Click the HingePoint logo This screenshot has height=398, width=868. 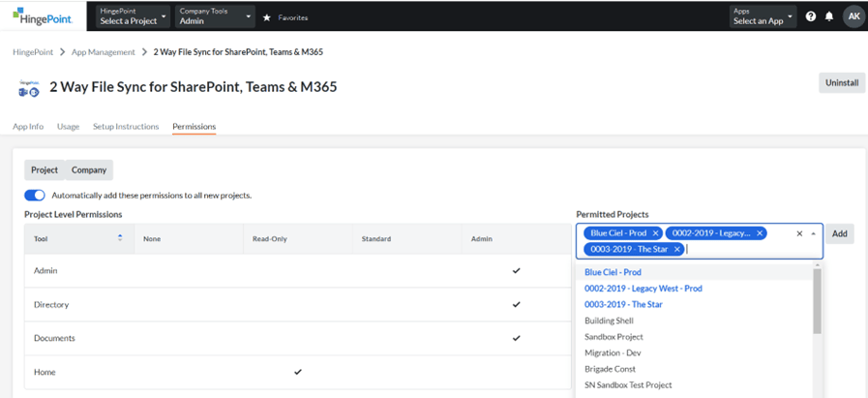click(44, 15)
